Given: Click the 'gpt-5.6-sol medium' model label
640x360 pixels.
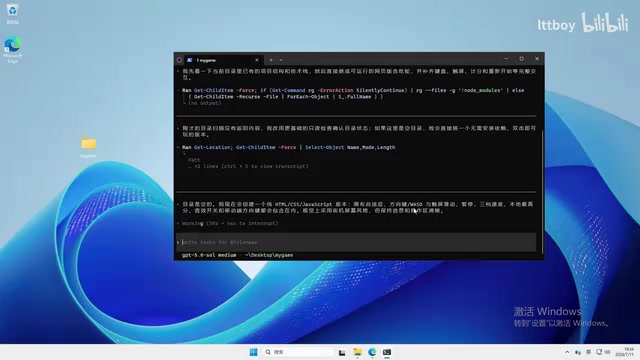Looking at the screenshot, I should pyautogui.click(x=209, y=255).
